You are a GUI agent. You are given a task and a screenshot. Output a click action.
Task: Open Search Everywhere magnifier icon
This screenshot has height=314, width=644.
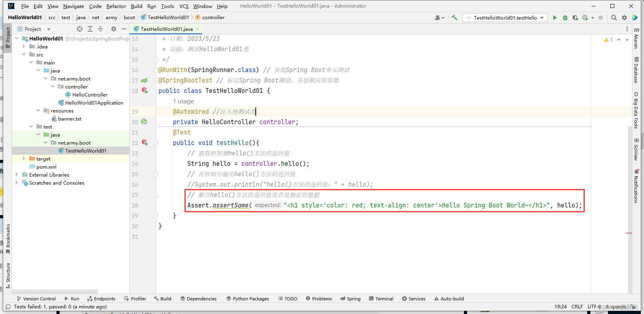[x=614, y=18]
